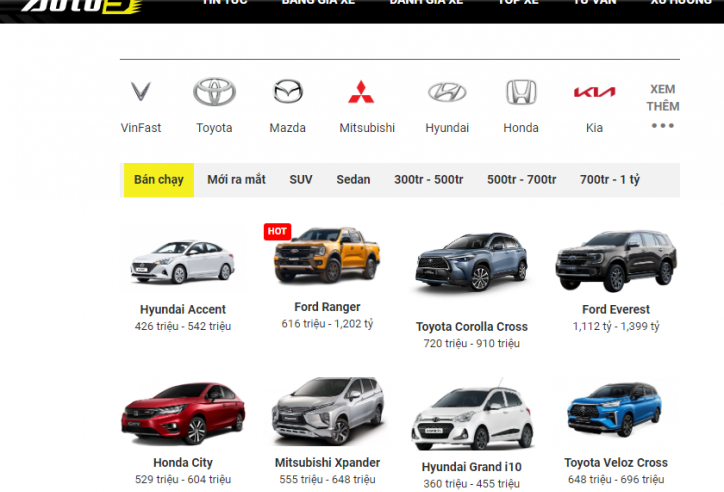The width and height of the screenshot is (724, 492).
Task: Click the Hyundai Grand i10 title link
Action: (471, 467)
